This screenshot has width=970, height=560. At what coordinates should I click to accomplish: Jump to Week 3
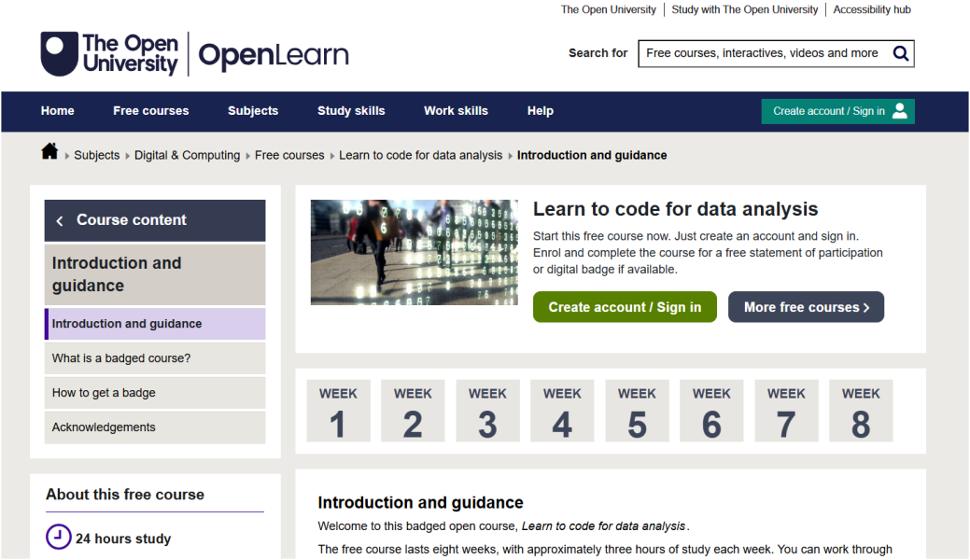click(487, 411)
